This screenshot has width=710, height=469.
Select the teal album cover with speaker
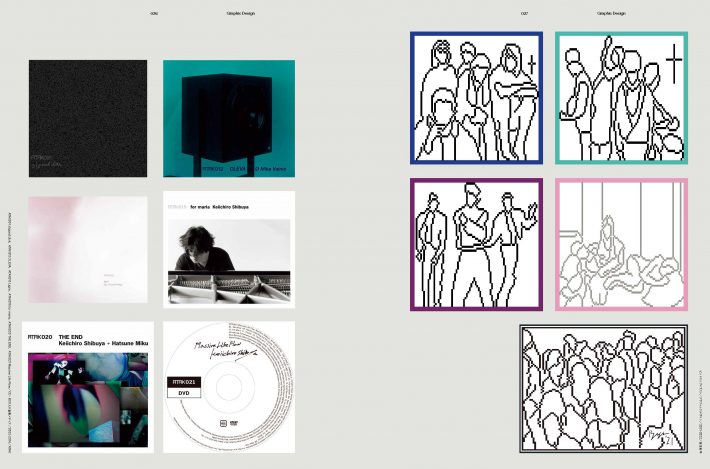[x=229, y=118]
